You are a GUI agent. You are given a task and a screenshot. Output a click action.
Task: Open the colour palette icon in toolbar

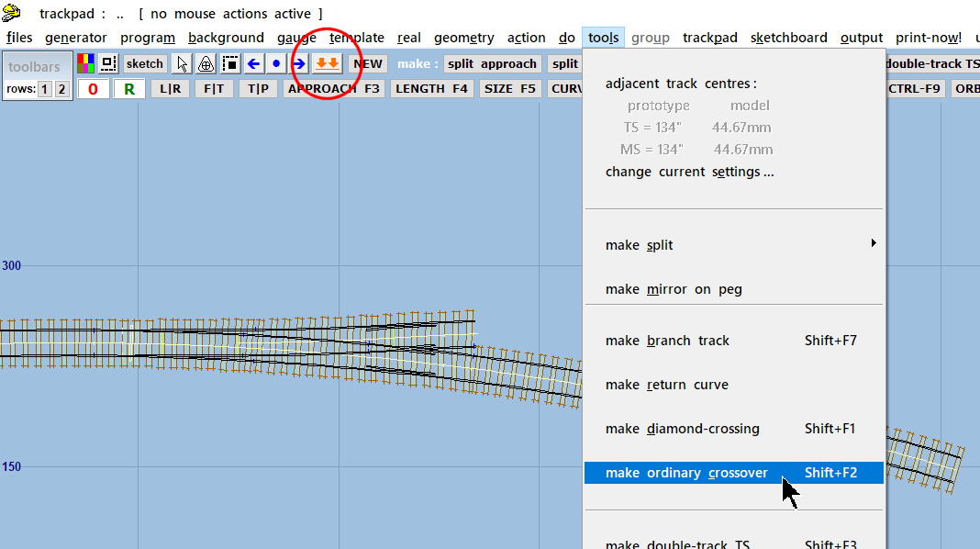point(85,63)
